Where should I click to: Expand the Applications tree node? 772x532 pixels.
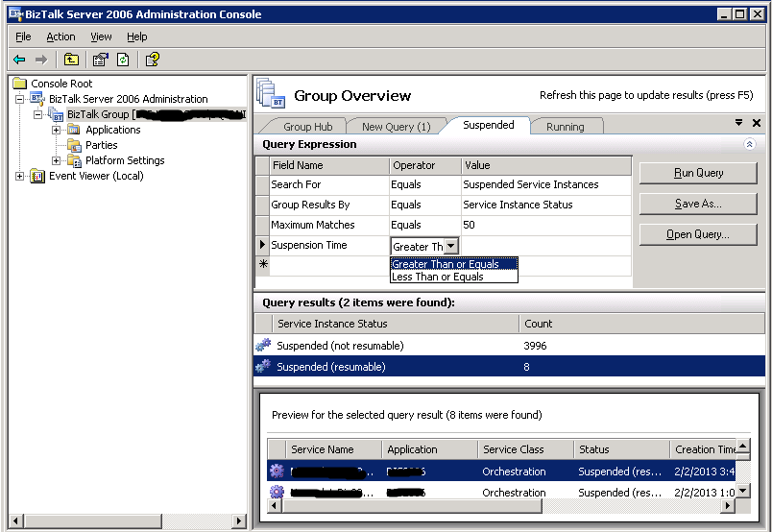[56, 130]
